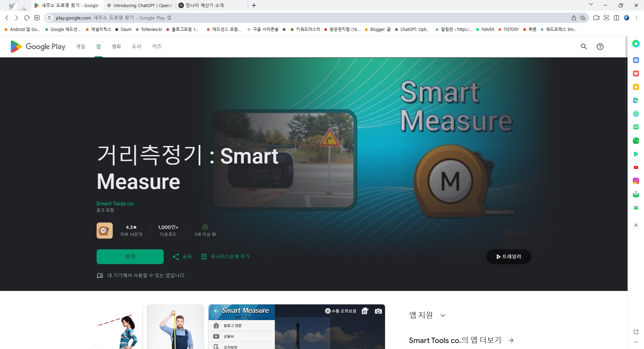The image size is (644, 349).
Task: Open the Google Play search icon
Action: coord(584,47)
